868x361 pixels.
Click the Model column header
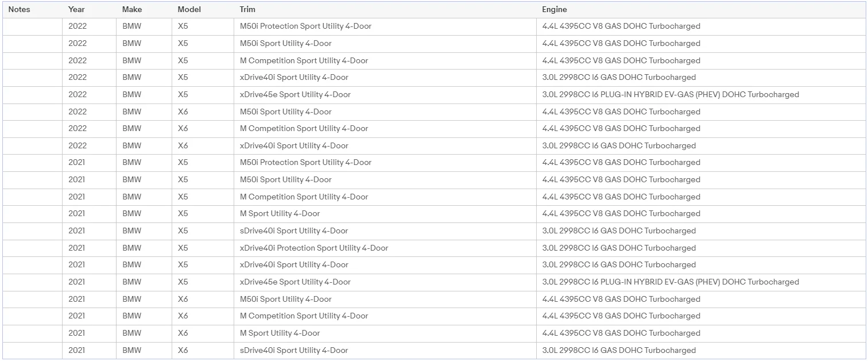(x=203, y=10)
